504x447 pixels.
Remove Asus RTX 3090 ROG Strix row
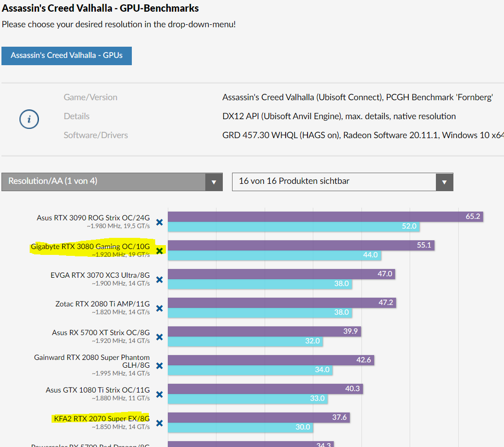(160, 222)
